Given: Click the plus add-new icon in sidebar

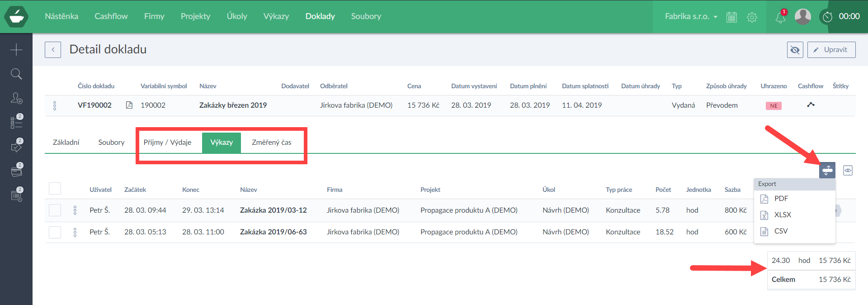Looking at the screenshot, I should point(16,49).
